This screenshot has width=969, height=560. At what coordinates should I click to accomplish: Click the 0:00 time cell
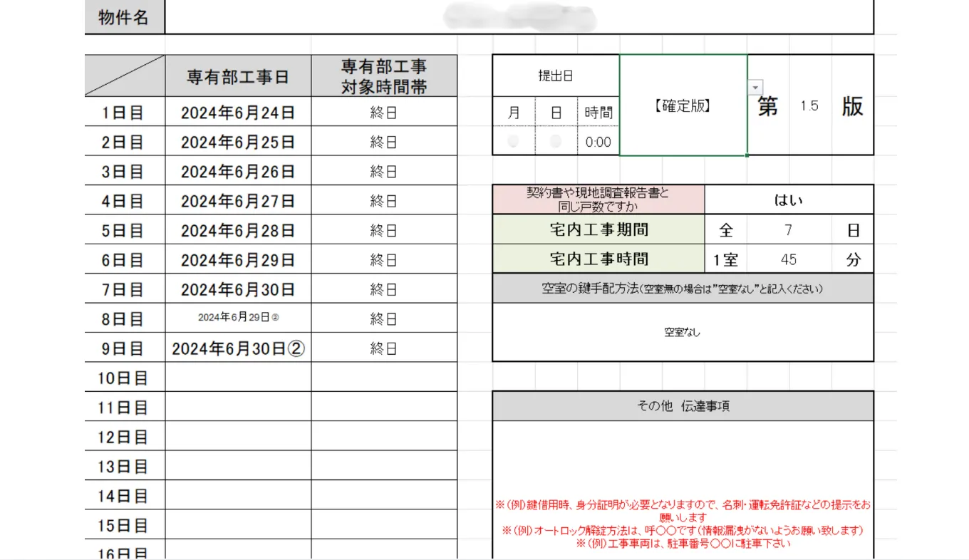[598, 142]
